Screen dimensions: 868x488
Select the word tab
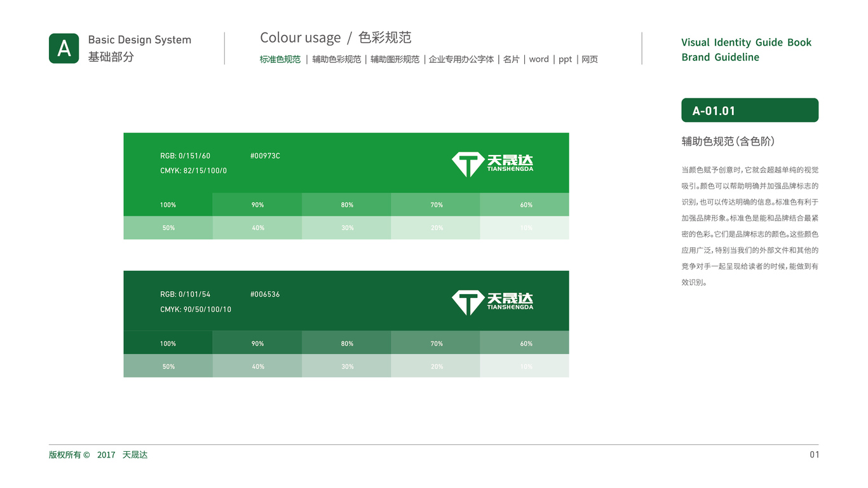tap(539, 59)
